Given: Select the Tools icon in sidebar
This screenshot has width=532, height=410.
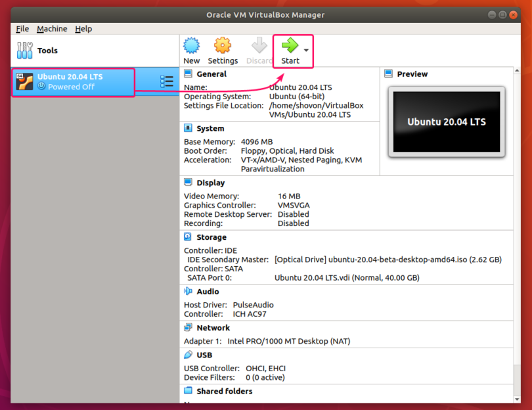Looking at the screenshot, I should pos(25,51).
